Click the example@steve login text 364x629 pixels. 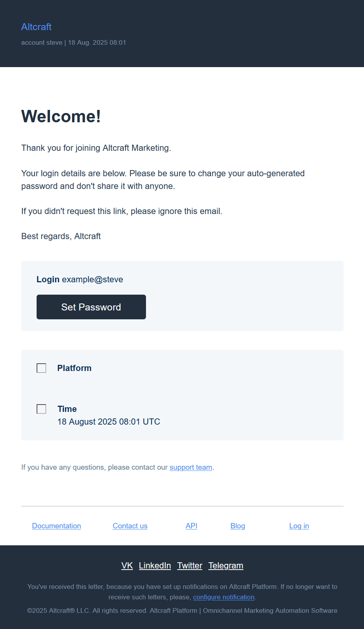92,280
